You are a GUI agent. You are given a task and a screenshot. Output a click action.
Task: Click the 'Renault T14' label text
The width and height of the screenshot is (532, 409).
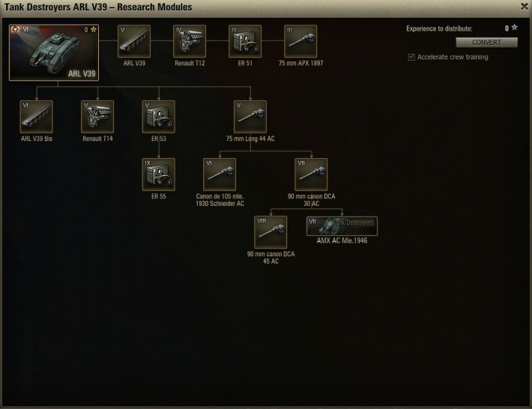pyautogui.click(x=98, y=138)
